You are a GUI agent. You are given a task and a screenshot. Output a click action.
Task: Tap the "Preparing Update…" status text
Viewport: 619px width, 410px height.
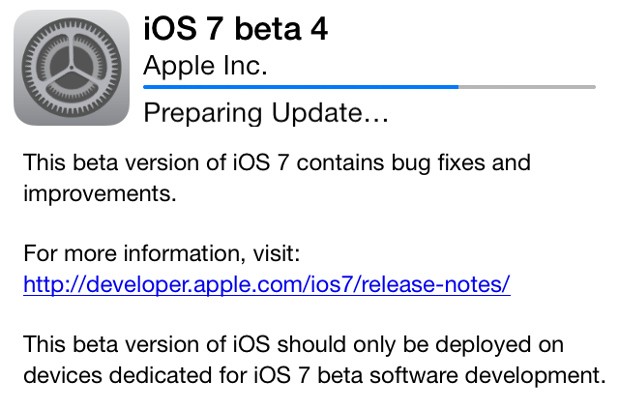[x=266, y=112]
